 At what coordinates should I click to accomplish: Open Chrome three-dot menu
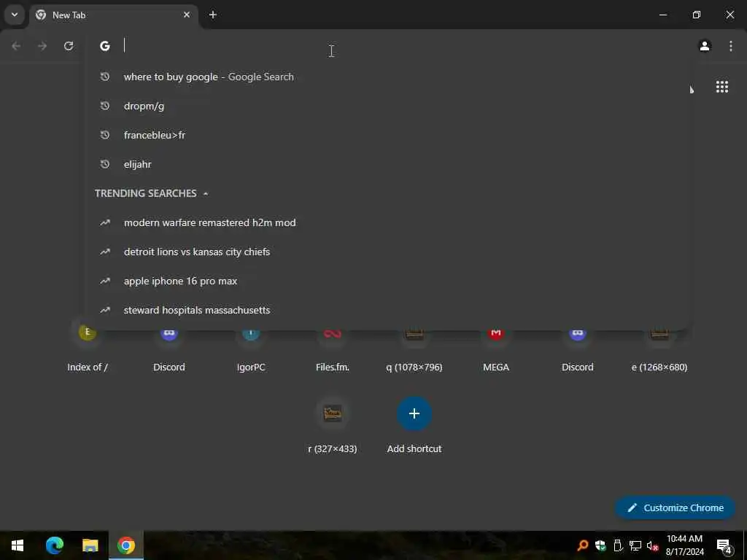coord(731,46)
